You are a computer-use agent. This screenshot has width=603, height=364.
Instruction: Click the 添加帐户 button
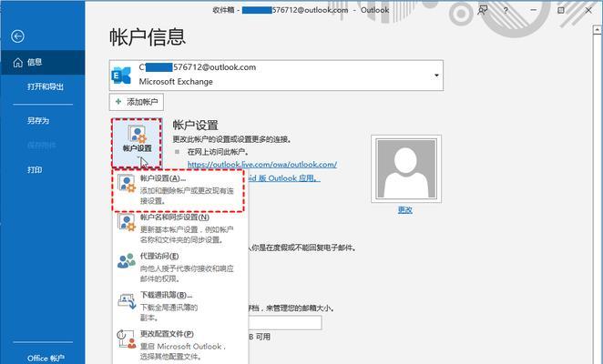point(137,102)
